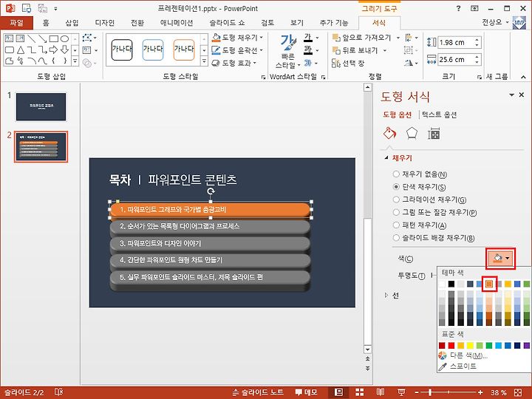This screenshot has width=532, height=399.
Task: Click Fit slide to window icon
Action: [518, 392]
